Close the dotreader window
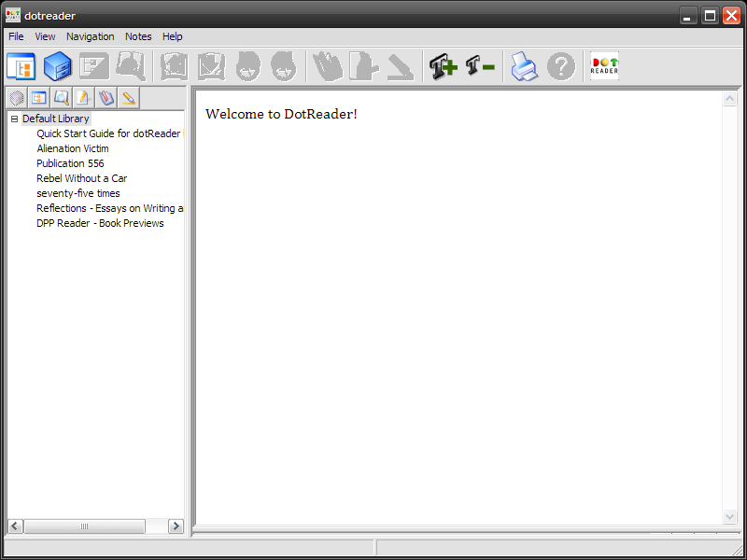Image resolution: width=747 pixels, height=560 pixels. (732, 16)
